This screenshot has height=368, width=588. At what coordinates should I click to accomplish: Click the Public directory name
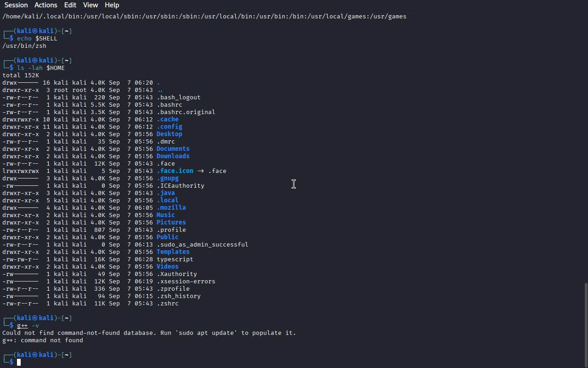tap(168, 237)
